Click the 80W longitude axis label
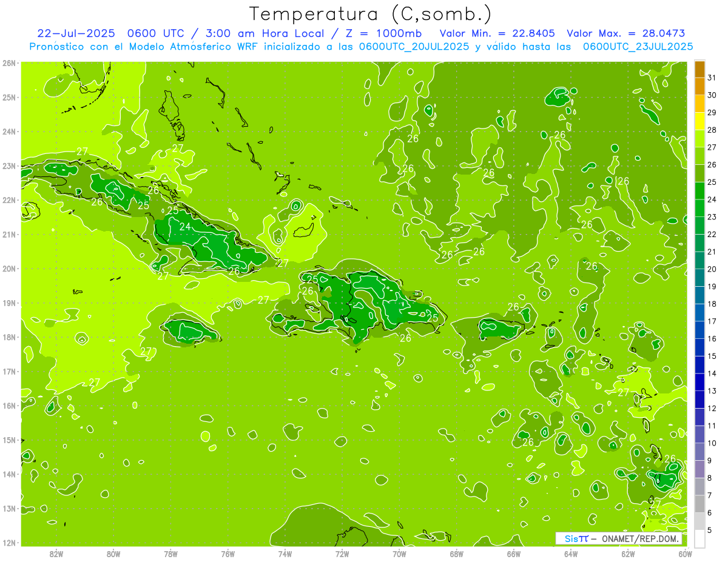 pyautogui.click(x=113, y=554)
